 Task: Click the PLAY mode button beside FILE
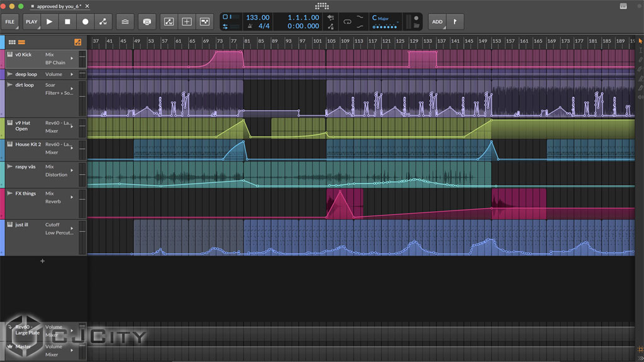coord(30,21)
